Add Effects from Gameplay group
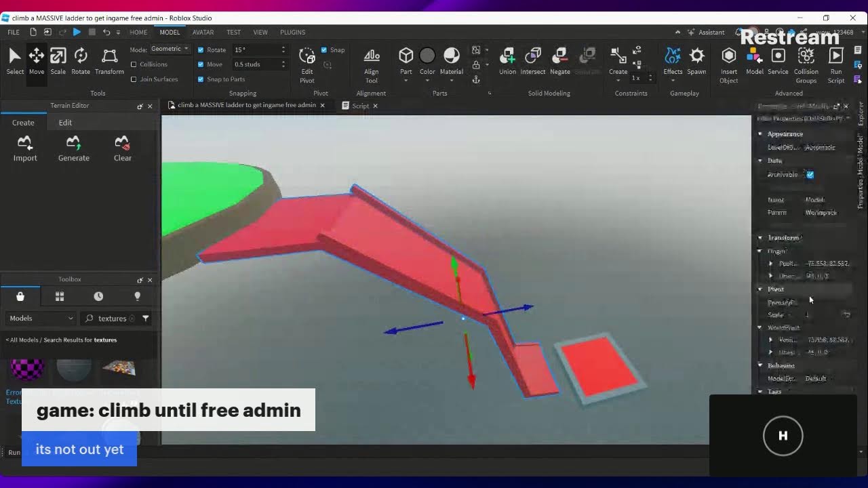Viewport: 868px width, 488px height. pos(673,61)
